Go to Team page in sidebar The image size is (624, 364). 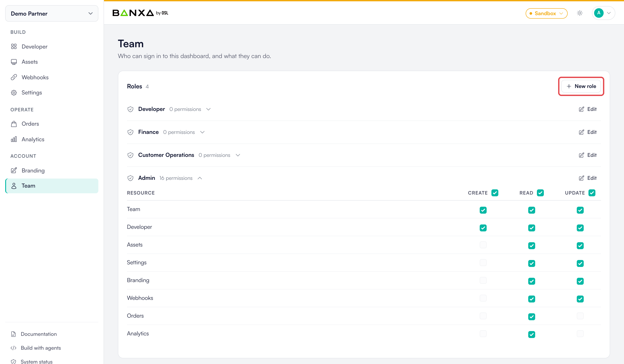[x=52, y=186]
